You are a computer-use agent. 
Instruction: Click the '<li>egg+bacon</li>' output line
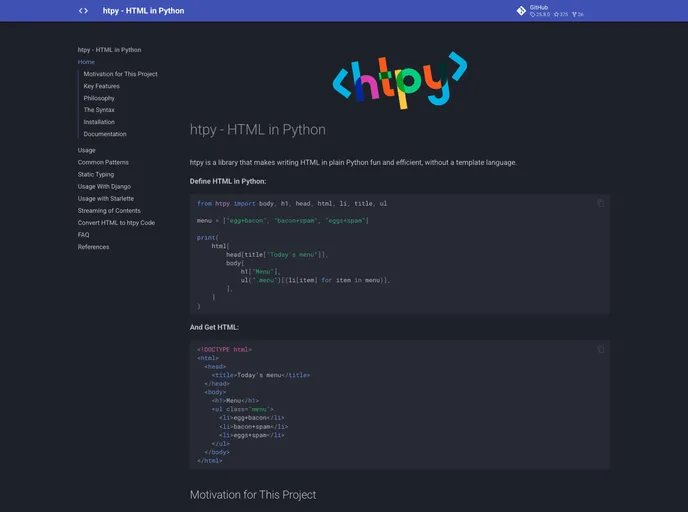(251, 418)
